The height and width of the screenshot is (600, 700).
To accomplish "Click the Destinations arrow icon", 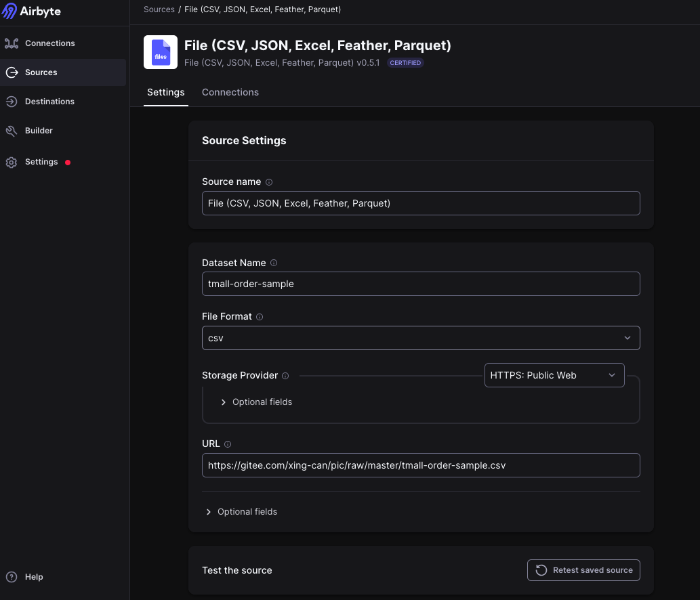I will [12, 102].
